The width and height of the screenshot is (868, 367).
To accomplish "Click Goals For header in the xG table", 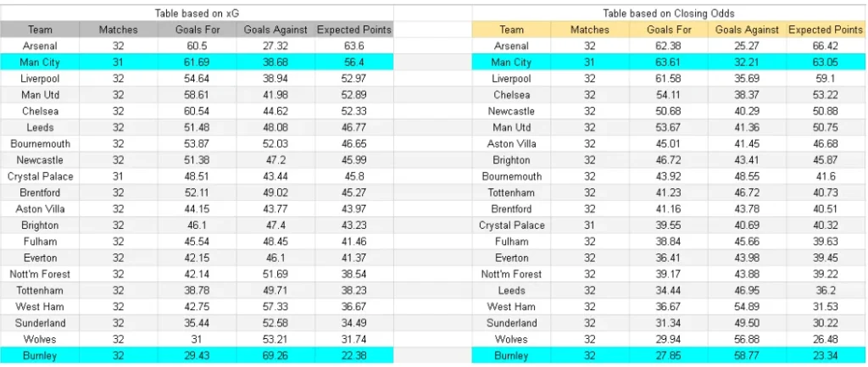I will [x=198, y=30].
